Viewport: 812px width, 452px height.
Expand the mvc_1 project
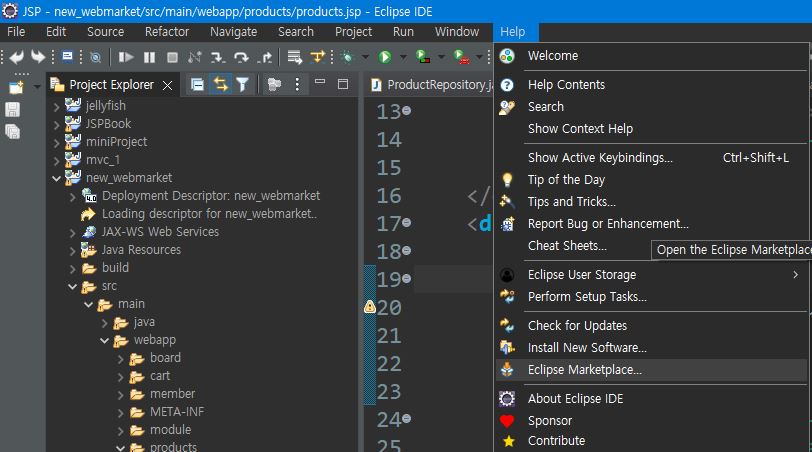[x=56, y=161]
